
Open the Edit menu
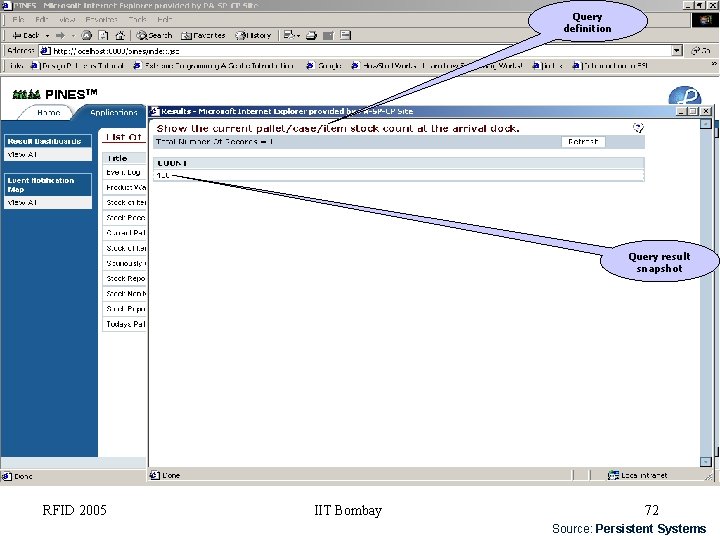(x=42, y=19)
